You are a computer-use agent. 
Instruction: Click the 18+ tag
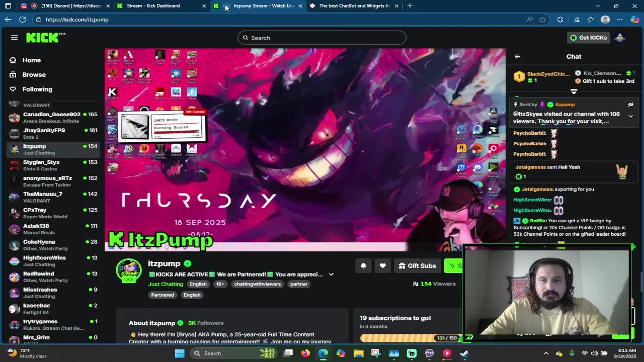coord(220,284)
